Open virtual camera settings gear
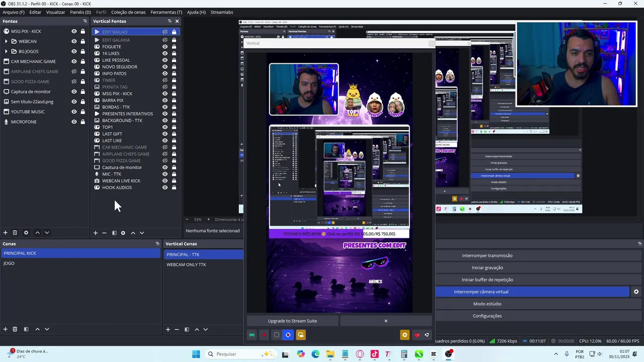Viewport: 644px width, 362px height. pos(636,292)
